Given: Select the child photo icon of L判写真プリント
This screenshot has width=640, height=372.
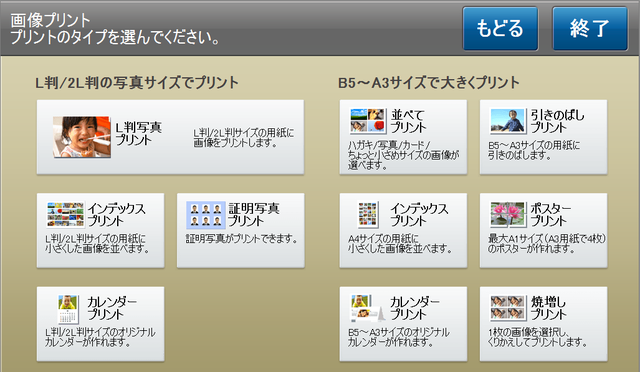Looking at the screenshot, I should tap(82, 137).
